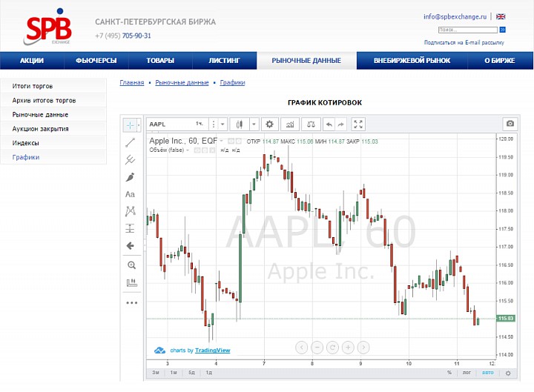534x392 pixels.
Task: Open Архив итогов торгов in the sidebar
Action: point(53,100)
